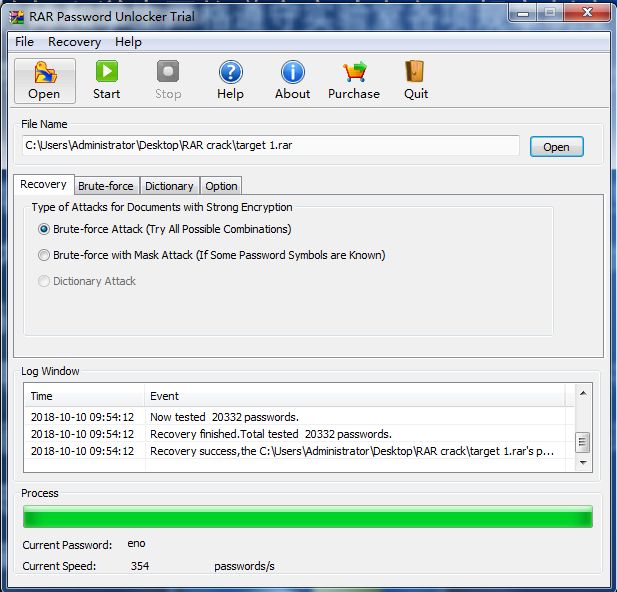Show the About information icon

tap(292, 81)
